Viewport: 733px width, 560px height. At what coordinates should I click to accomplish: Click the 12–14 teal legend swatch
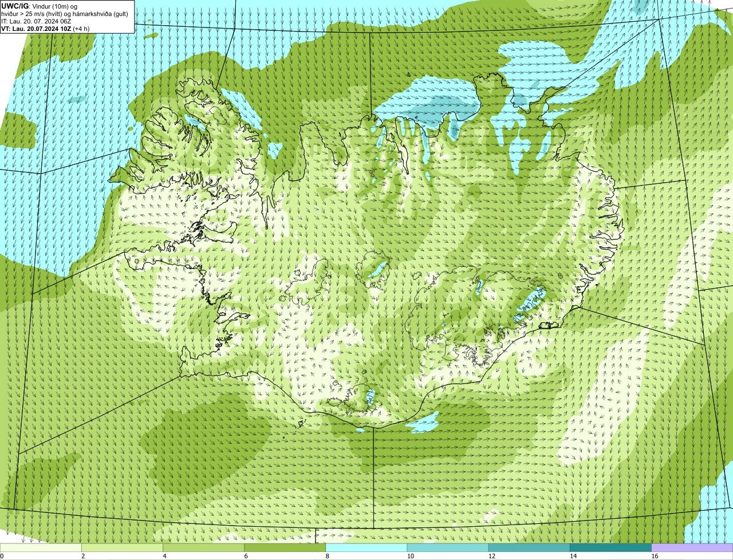529,547
